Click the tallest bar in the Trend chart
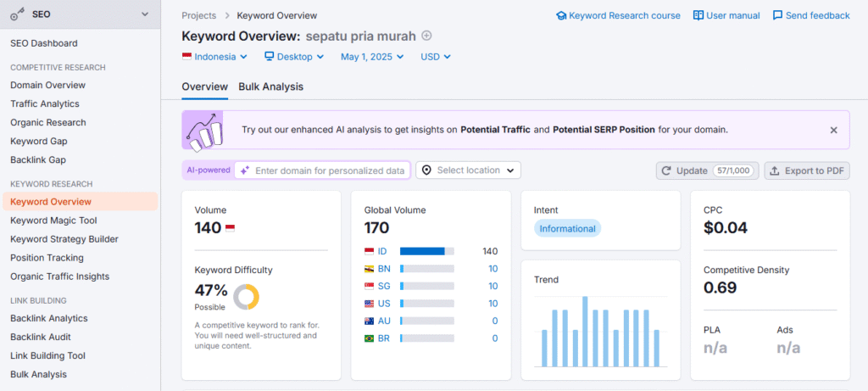 tap(585, 331)
